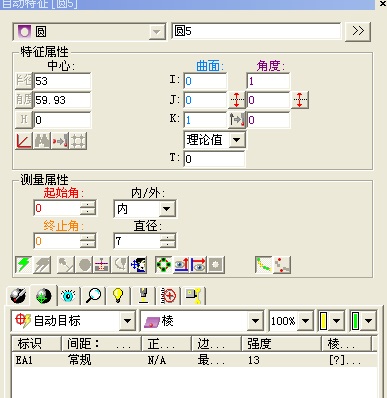Viewport: 387px width, 398px height.
Task: Open the 棱 edge type dropdown
Action: coord(255,321)
